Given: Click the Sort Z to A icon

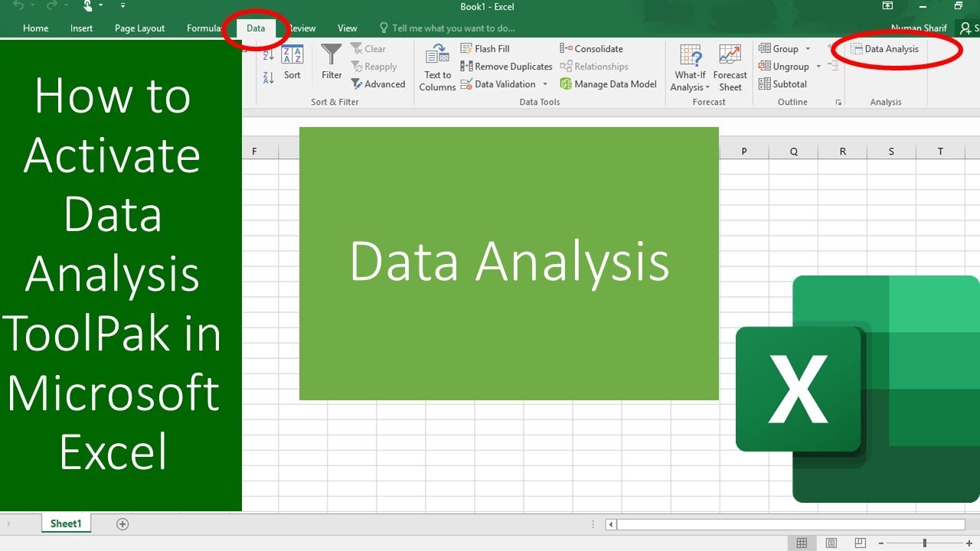Looking at the screenshot, I should click(269, 78).
